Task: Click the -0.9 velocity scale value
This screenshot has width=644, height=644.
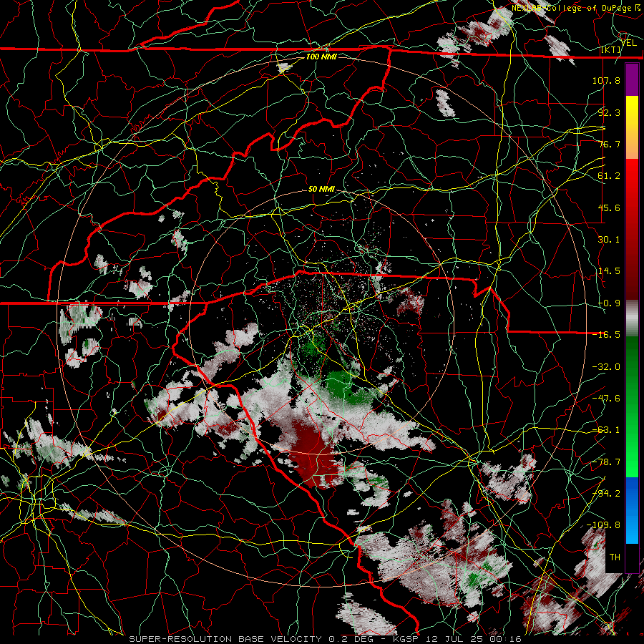Action: click(609, 303)
